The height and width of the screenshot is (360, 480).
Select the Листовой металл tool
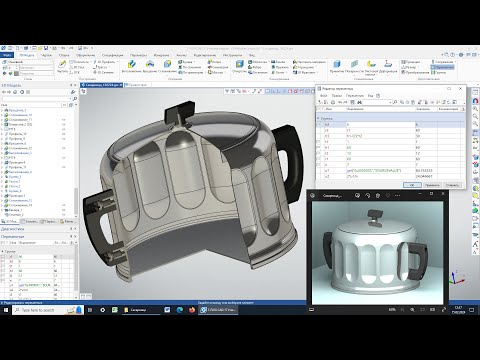point(371,67)
